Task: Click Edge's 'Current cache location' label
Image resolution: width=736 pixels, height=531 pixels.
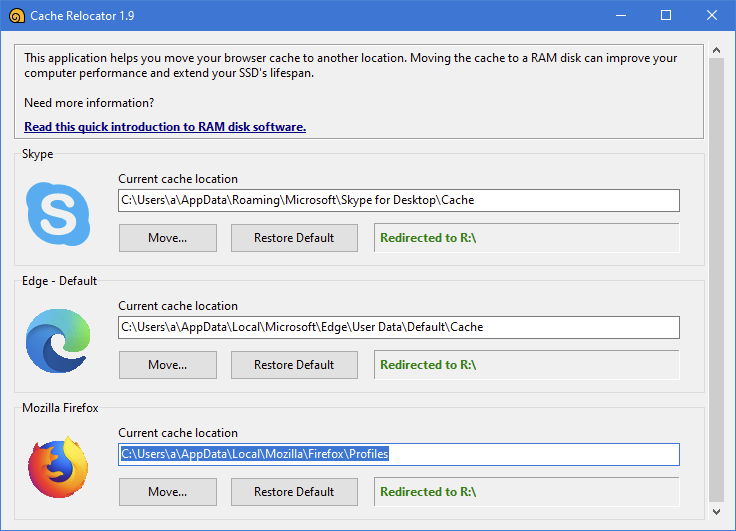Action: click(178, 306)
